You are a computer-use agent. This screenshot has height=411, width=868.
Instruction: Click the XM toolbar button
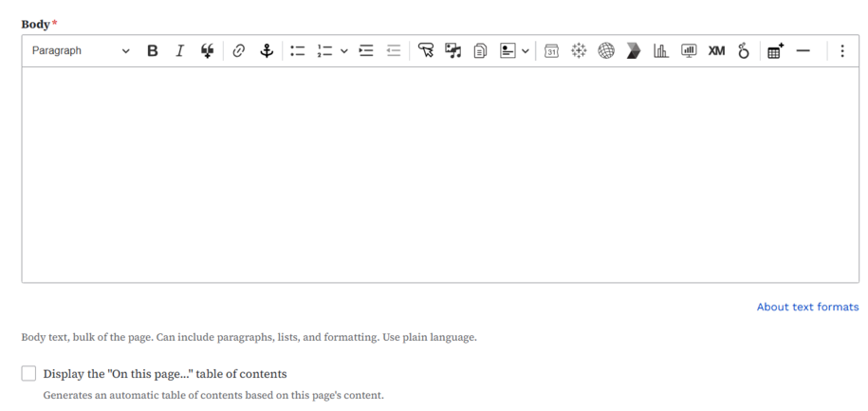(716, 51)
